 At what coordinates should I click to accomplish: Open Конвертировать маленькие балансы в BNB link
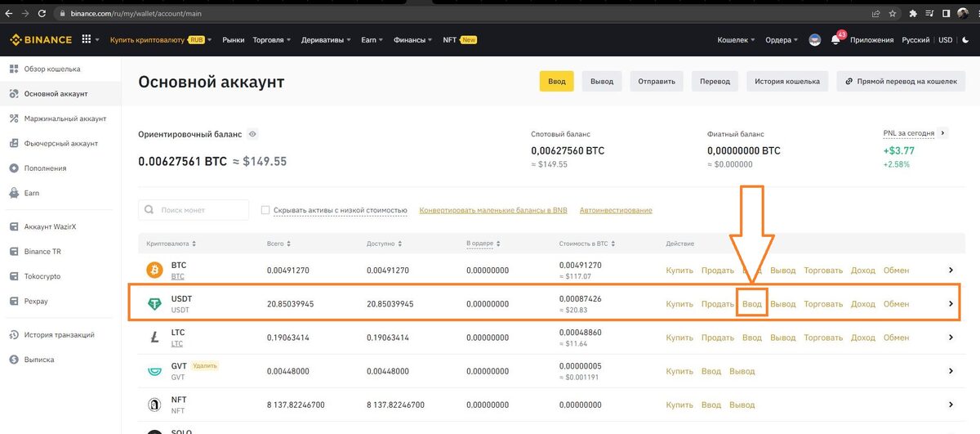coord(493,210)
